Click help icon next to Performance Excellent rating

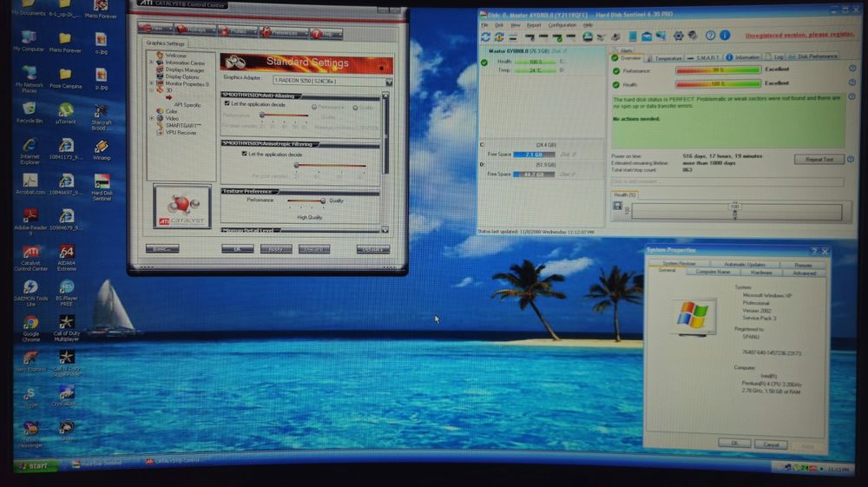(x=852, y=69)
